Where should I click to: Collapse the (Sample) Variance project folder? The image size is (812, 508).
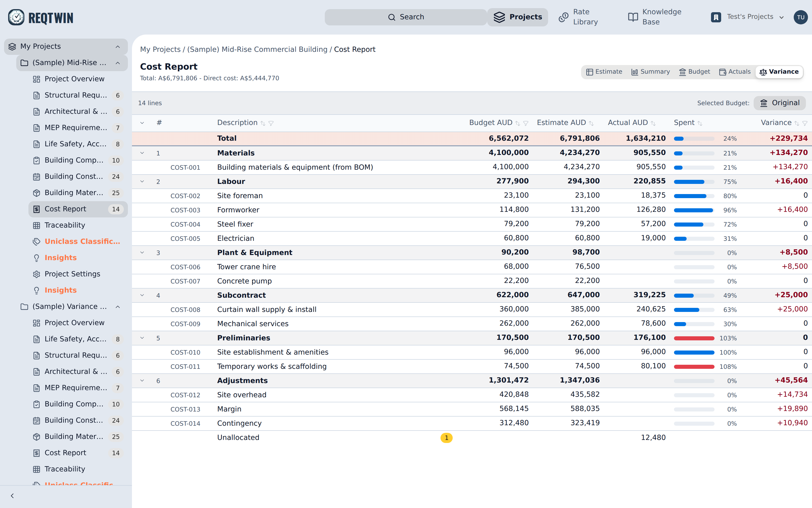tap(118, 307)
